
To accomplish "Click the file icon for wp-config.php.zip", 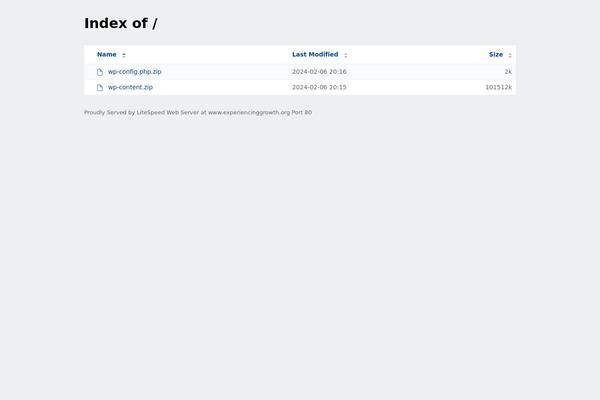I will coord(100,72).
